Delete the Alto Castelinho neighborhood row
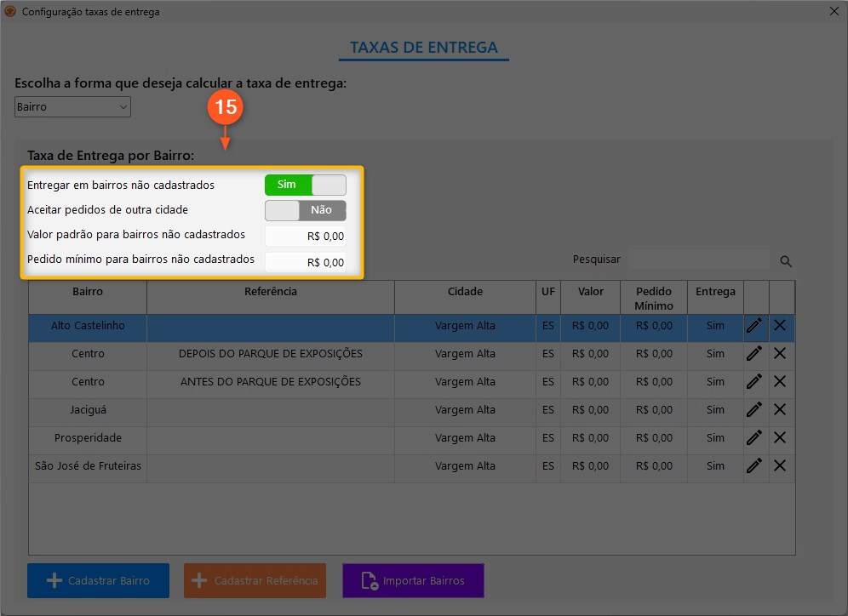 coord(780,326)
